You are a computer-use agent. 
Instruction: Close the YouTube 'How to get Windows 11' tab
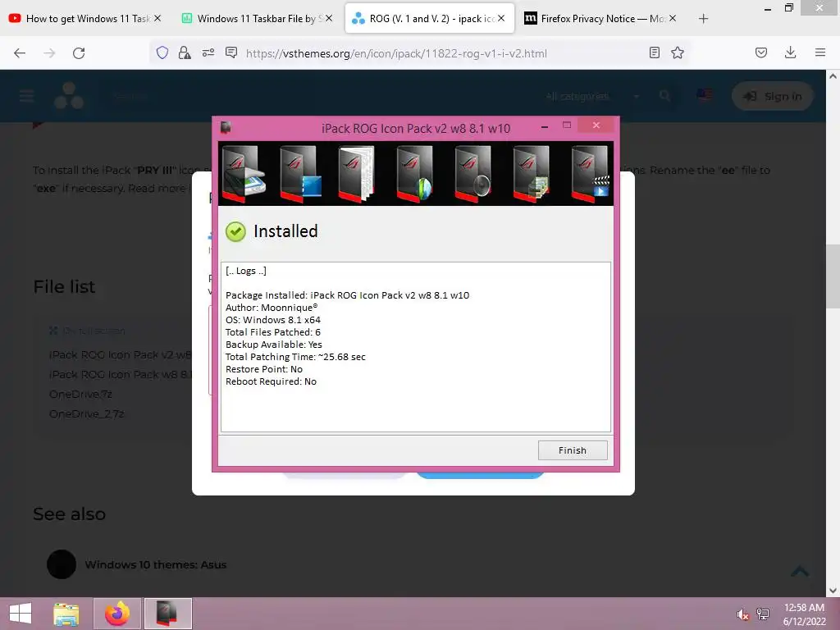pyautogui.click(x=157, y=18)
